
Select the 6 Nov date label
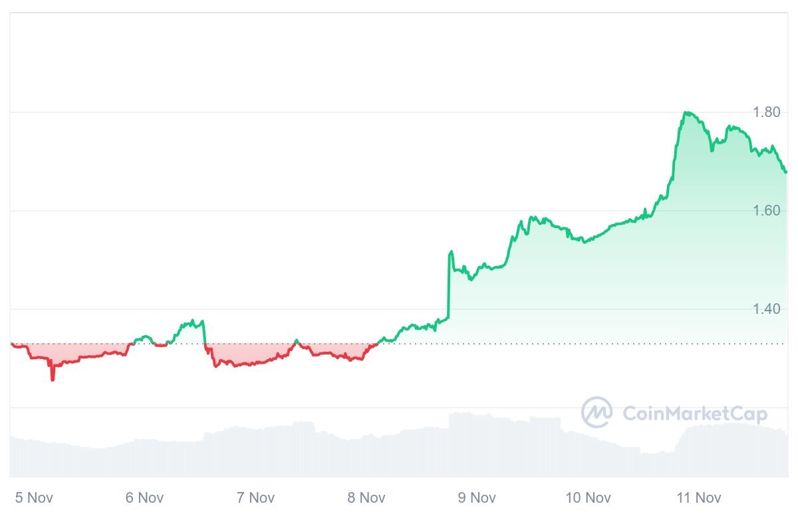click(x=144, y=497)
